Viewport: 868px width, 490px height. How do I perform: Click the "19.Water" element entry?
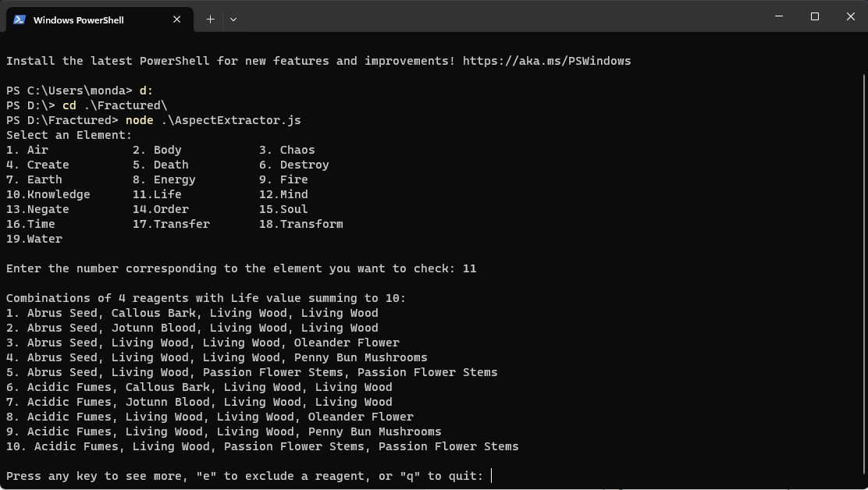pyautogui.click(x=34, y=239)
